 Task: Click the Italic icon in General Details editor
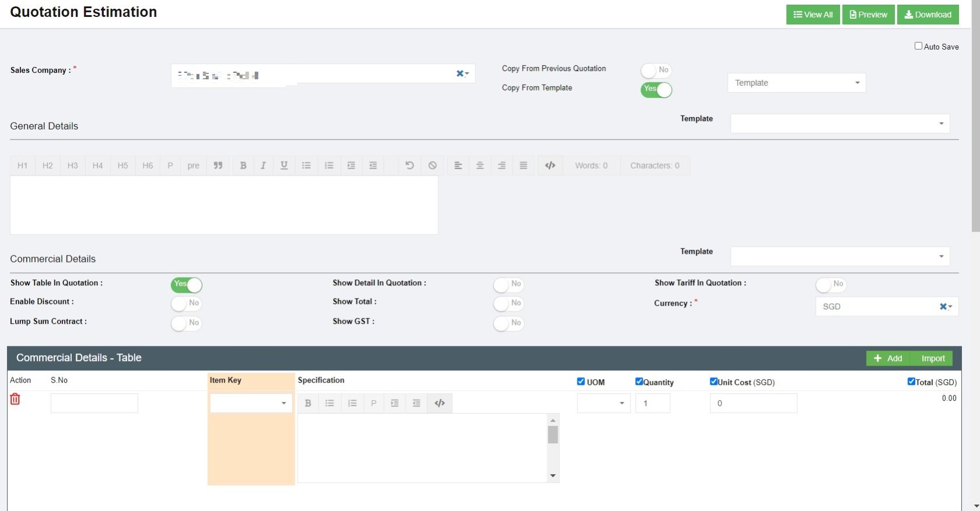click(x=263, y=166)
